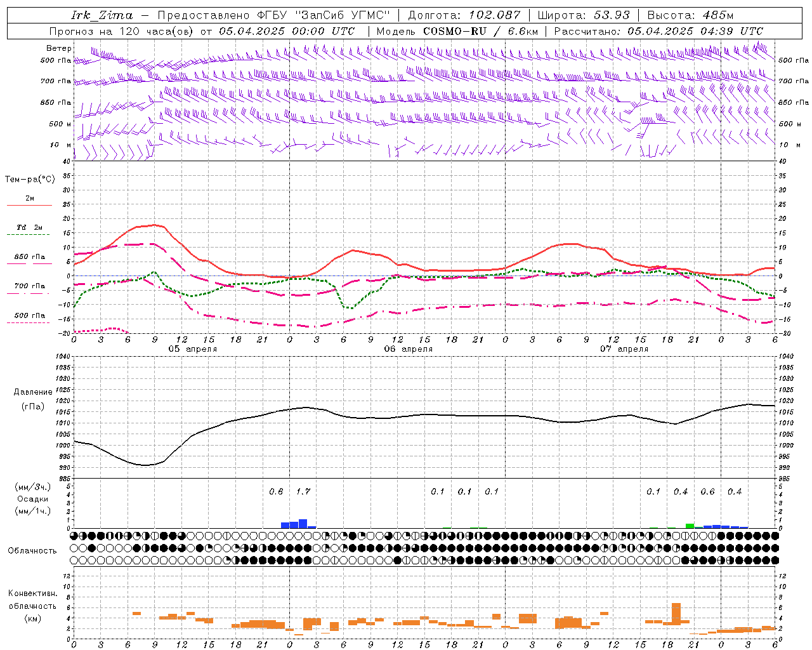
Task: Click the '1.7' three-hour precipitation value
Action: click(x=303, y=492)
